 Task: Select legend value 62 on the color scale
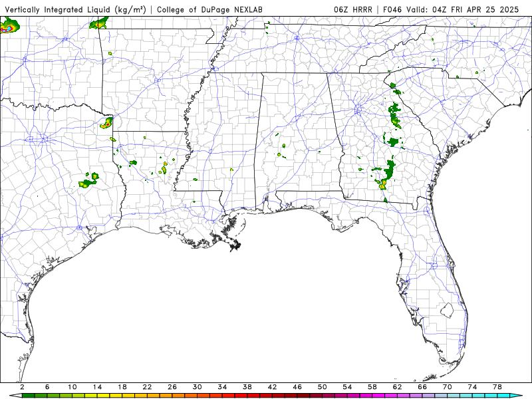coord(398,387)
